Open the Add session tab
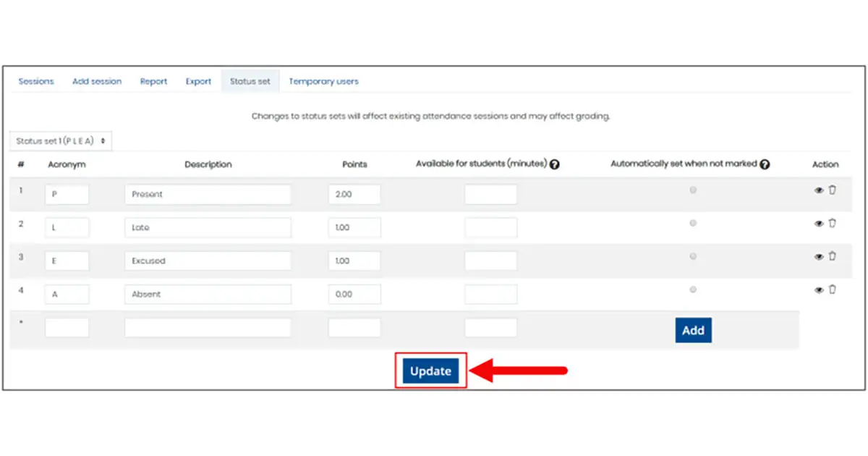Screen dimensions: 868x456 point(97,81)
